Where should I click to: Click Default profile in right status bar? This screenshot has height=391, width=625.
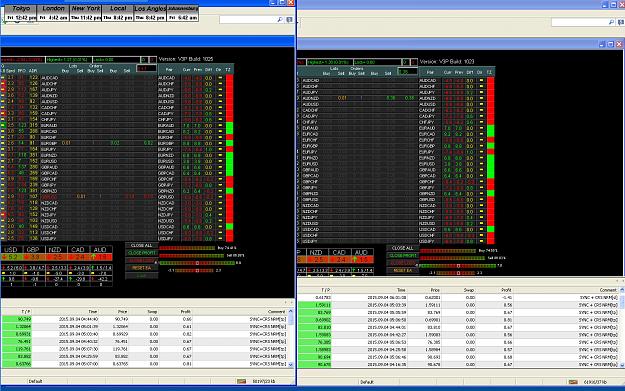click(367, 382)
